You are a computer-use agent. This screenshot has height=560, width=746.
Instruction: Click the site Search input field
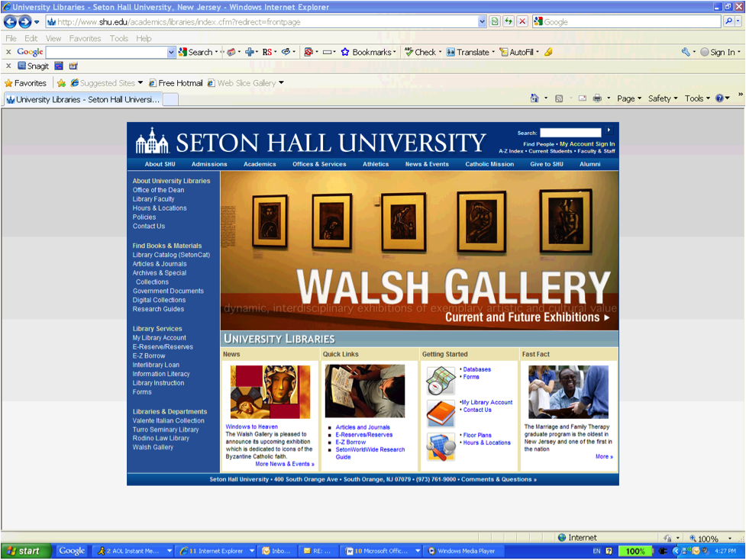pos(570,133)
